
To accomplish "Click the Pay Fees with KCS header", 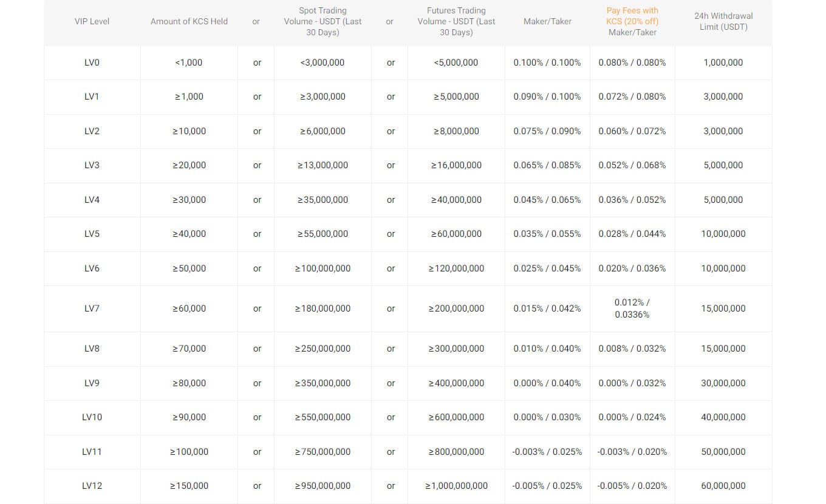I will coord(632,21).
